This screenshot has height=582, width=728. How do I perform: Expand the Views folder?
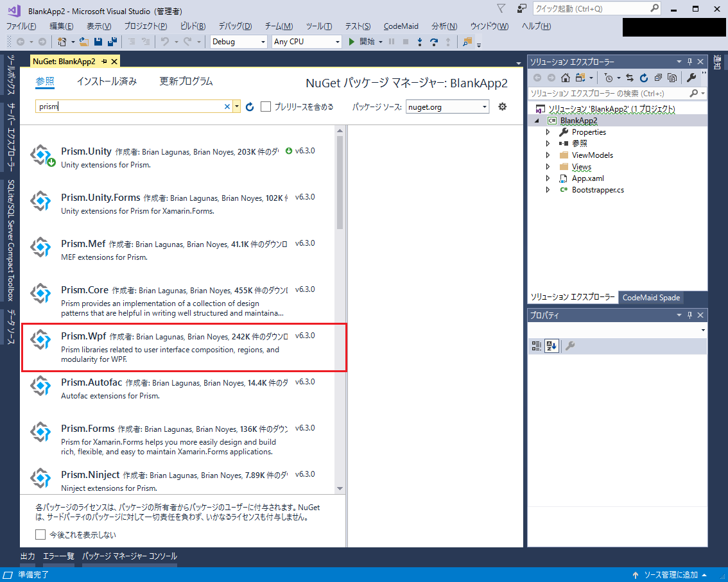(548, 167)
